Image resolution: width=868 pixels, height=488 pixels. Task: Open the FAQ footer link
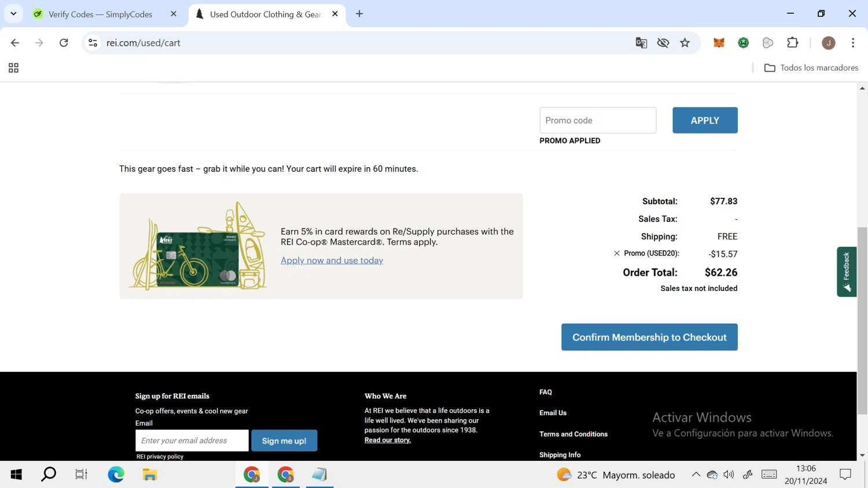point(546,392)
